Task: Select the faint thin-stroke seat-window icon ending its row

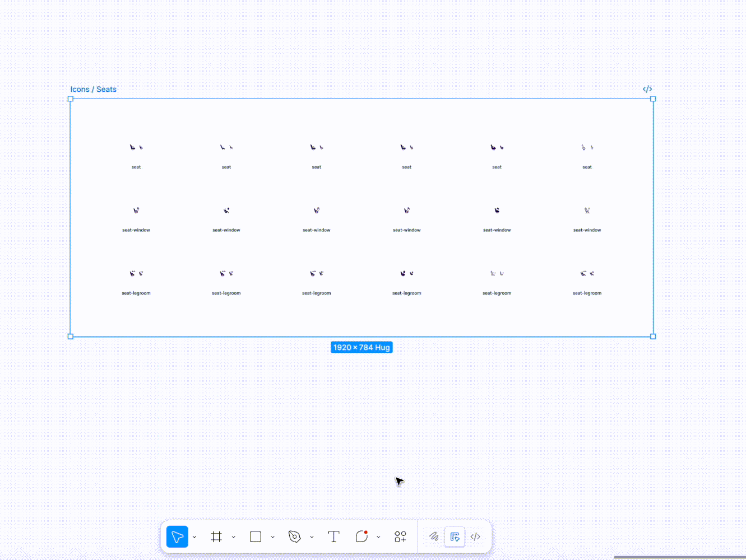Action: (587, 211)
